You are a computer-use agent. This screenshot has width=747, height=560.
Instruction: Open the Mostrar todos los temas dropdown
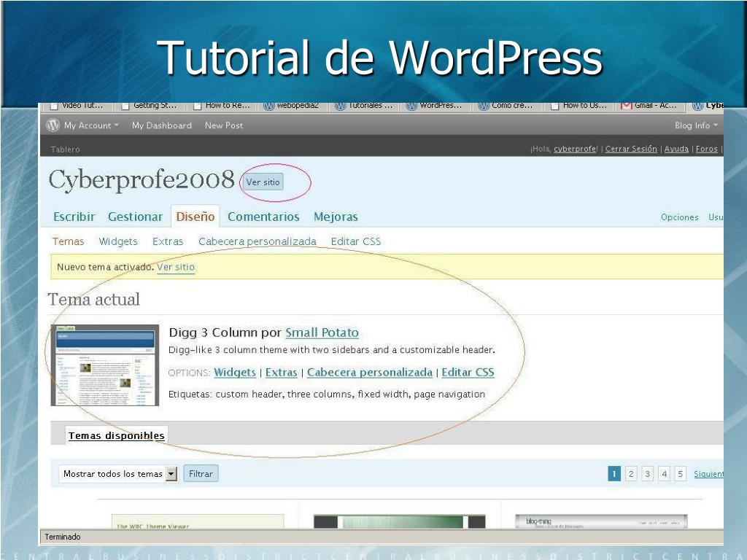click(x=118, y=474)
